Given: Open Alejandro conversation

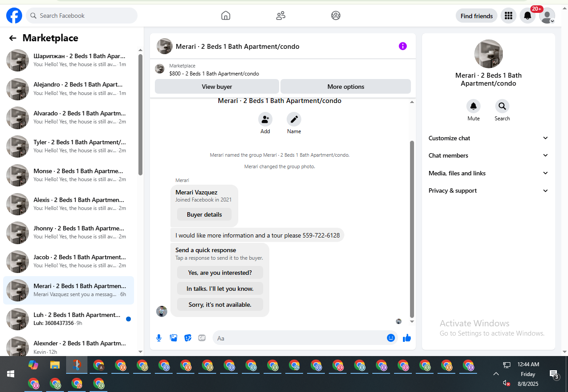Looking at the screenshot, I should coord(68,89).
